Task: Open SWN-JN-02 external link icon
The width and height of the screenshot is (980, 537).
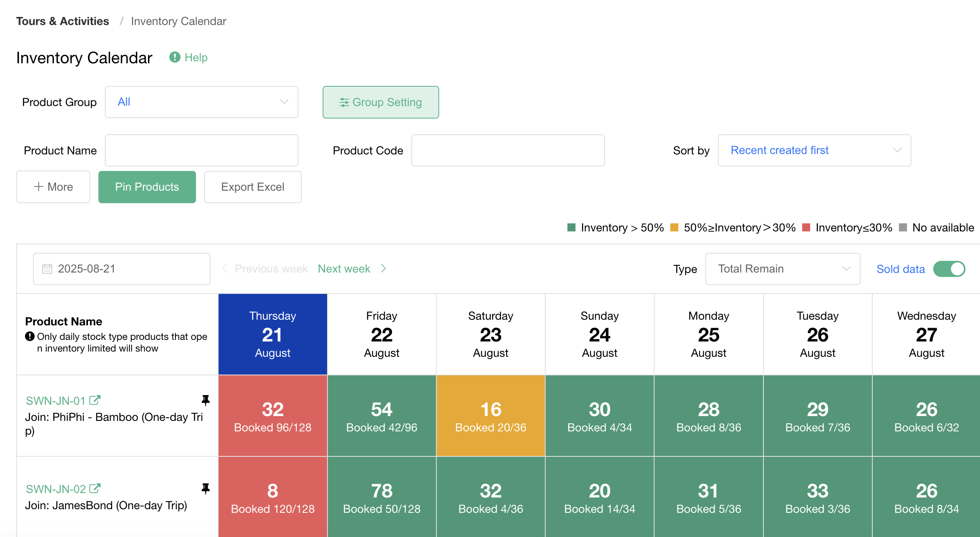Action: coord(95,489)
